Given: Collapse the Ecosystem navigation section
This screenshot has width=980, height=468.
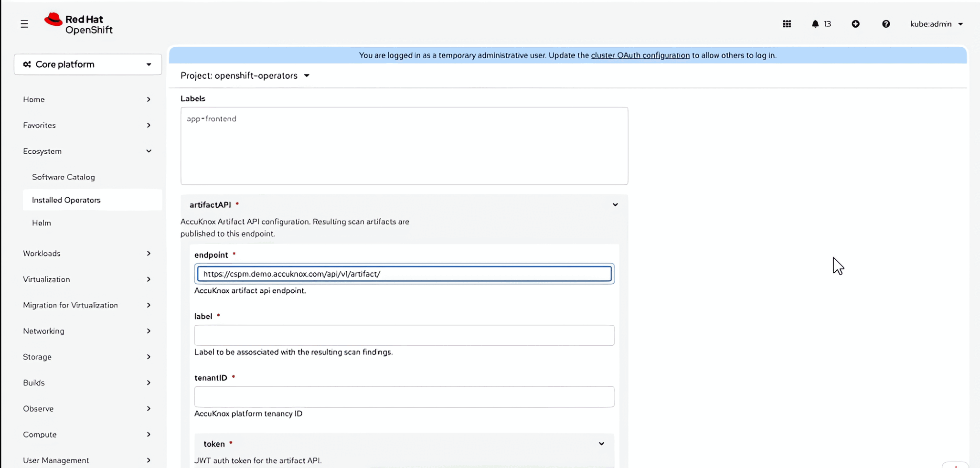Looking at the screenshot, I should tap(87, 151).
